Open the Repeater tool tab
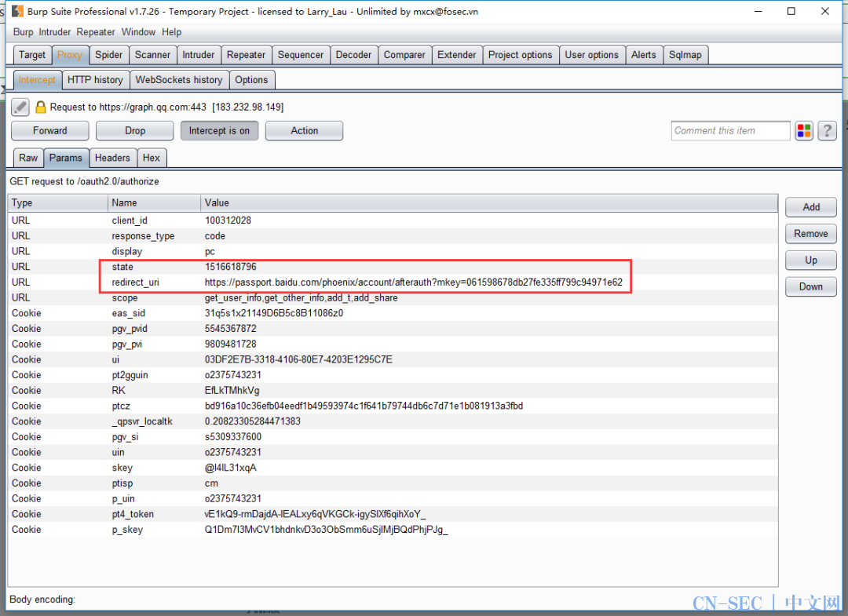 [x=246, y=55]
